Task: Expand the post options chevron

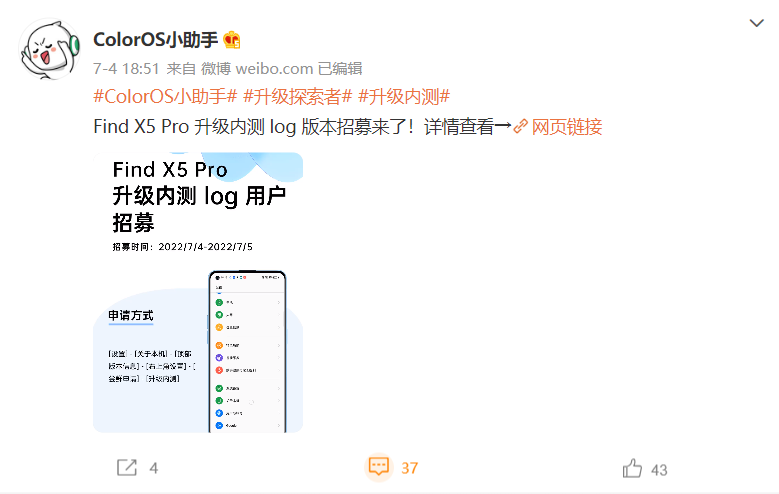Action: tap(756, 23)
